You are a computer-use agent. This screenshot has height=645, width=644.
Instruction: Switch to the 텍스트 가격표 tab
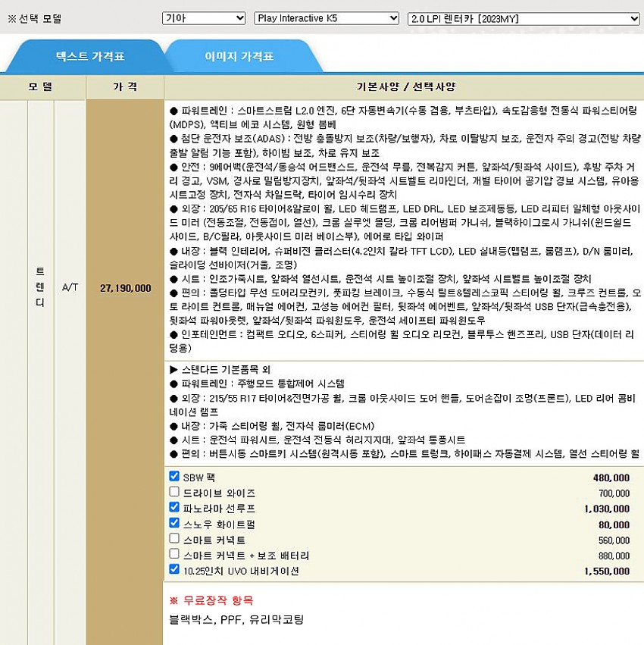click(89, 57)
